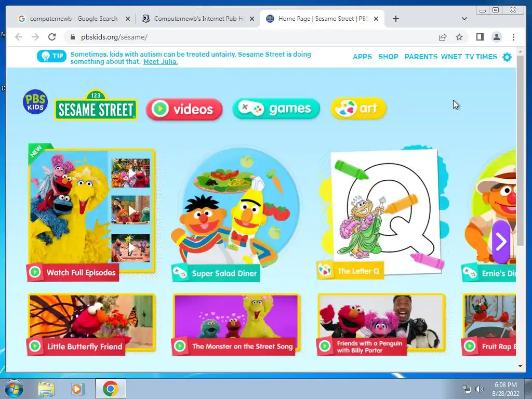Go back in browser history
This screenshot has width=532, height=399.
coord(19,37)
